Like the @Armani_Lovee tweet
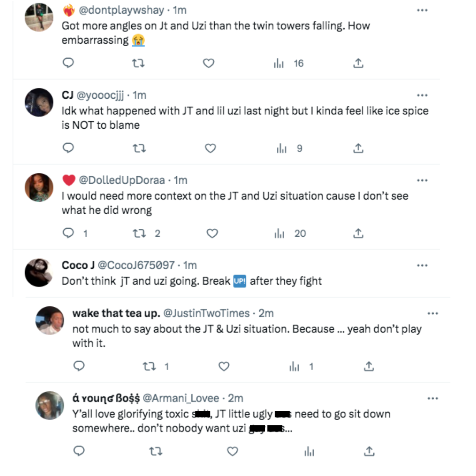476x476 pixels. point(232,451)
